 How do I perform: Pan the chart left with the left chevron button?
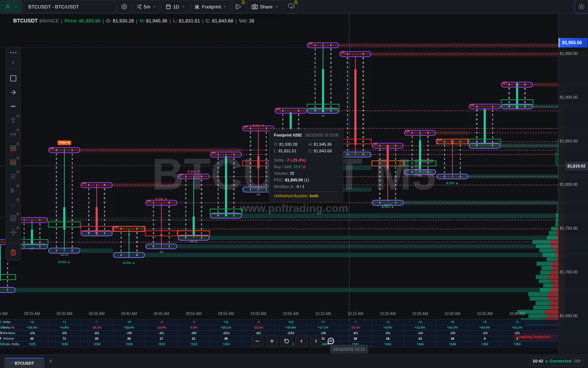(301, 341)
